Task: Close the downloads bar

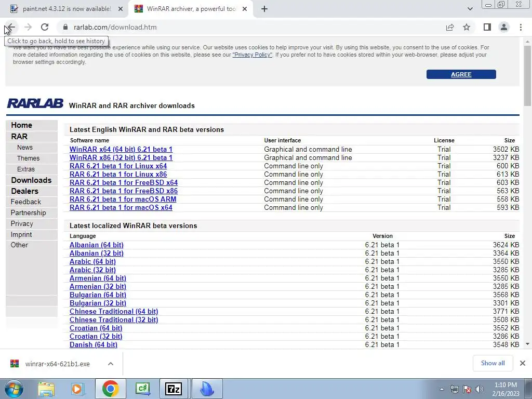Action: [523, 363]
